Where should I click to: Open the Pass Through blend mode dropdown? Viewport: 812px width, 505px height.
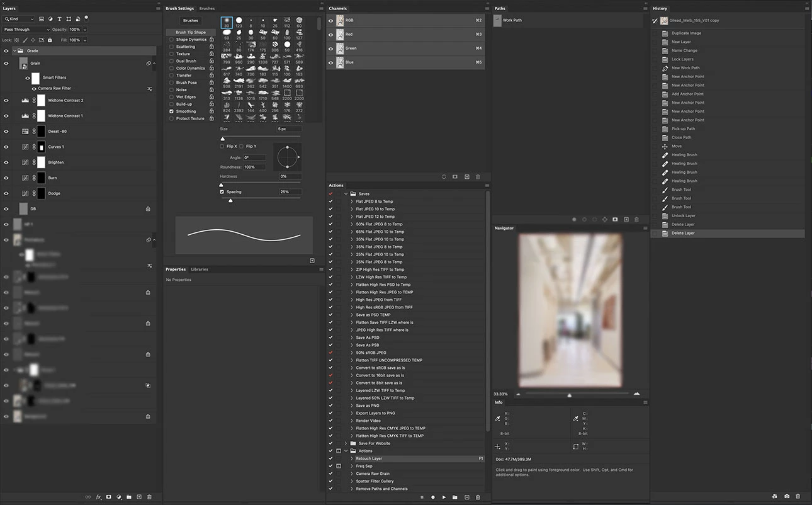(x=26, y=30)
